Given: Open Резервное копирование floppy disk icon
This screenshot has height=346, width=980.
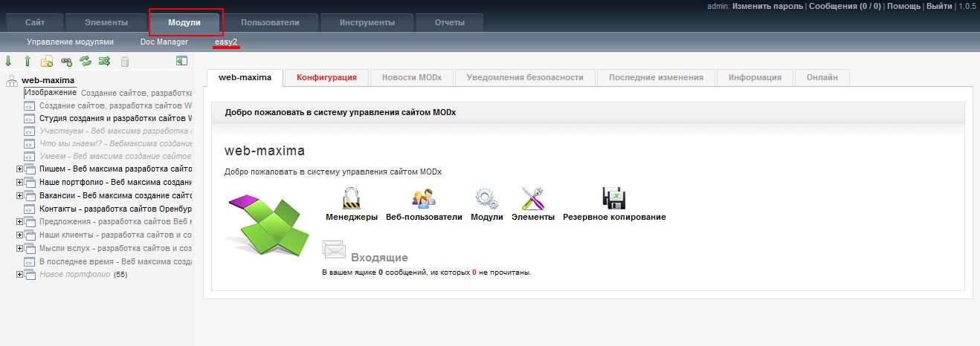Looking at the screenshot, I should [614, 198].
